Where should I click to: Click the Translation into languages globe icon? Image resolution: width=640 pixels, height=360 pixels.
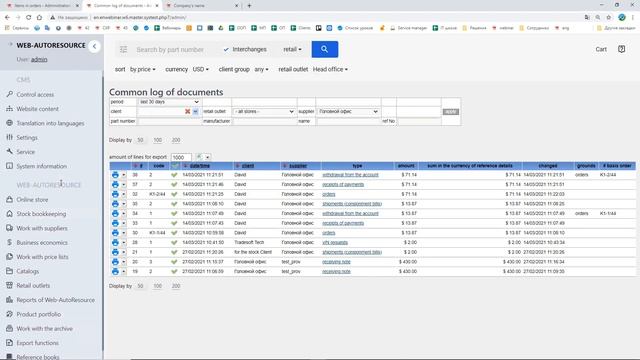[x=9, y=123]
